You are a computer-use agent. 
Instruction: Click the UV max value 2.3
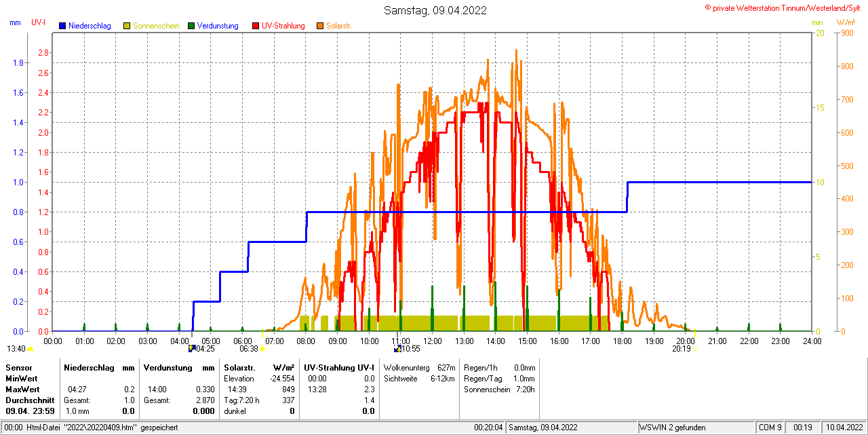pyautogui.click(x=369, y=390)
